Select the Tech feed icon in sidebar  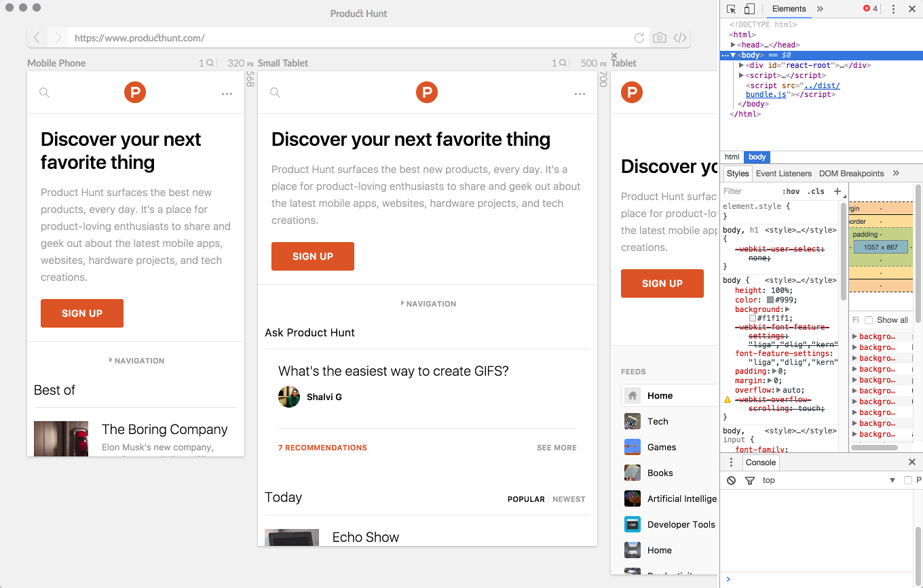(x=632, y=421)
